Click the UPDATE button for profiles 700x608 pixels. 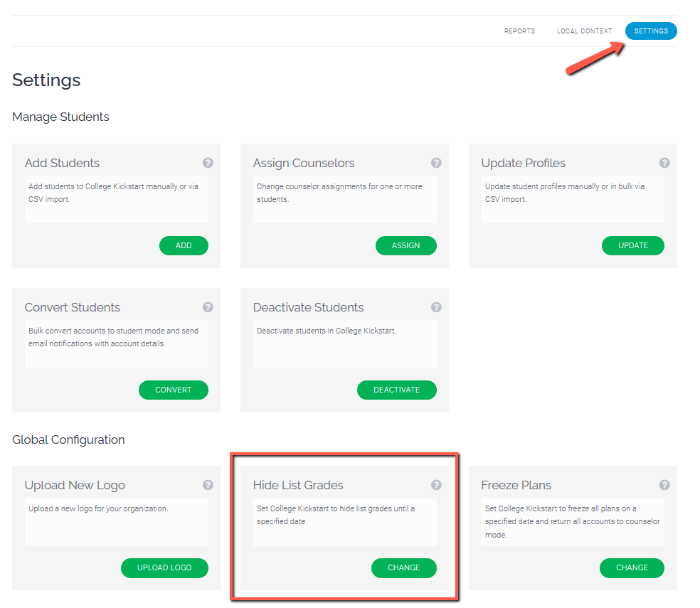632,245
